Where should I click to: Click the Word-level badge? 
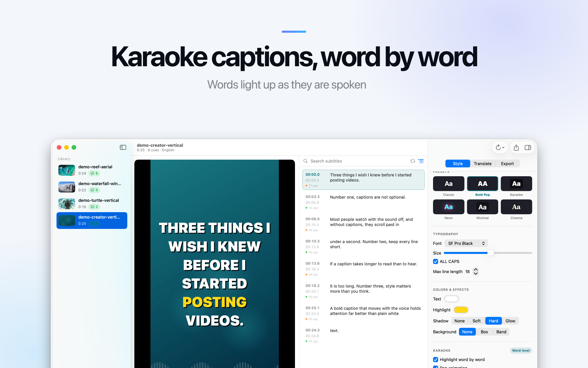click(521, 350)
